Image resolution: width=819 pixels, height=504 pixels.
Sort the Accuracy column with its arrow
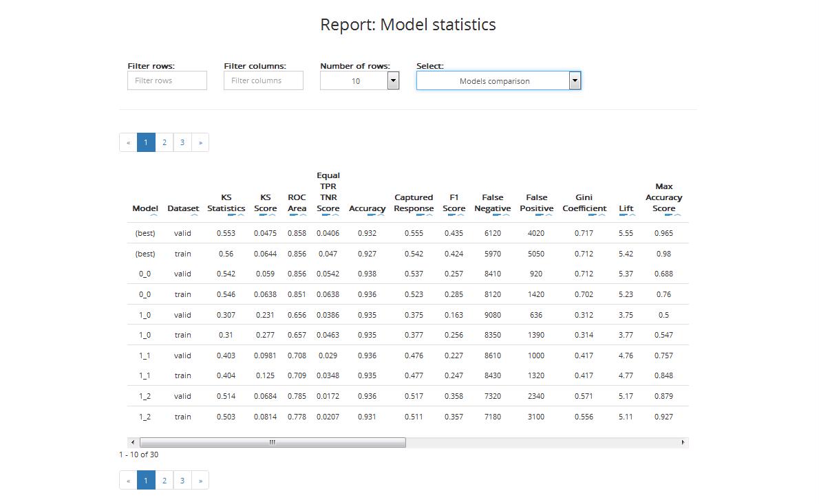[x=381, y=216]
